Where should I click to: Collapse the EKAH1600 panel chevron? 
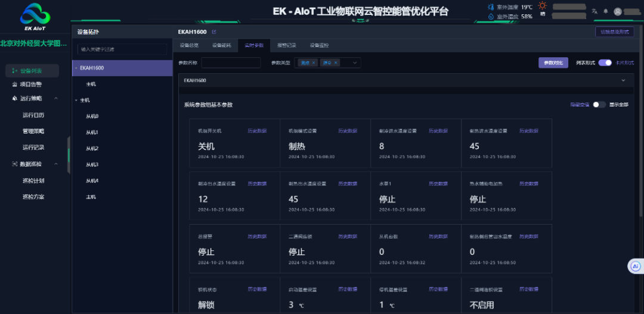tap(623, 80)
